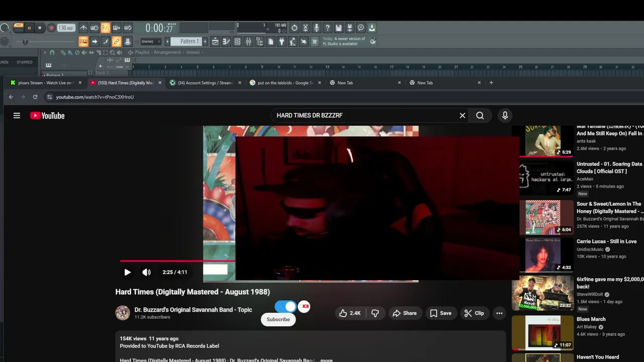
Task: Stop playback in FL Studio transport
Action: (40, 28)
